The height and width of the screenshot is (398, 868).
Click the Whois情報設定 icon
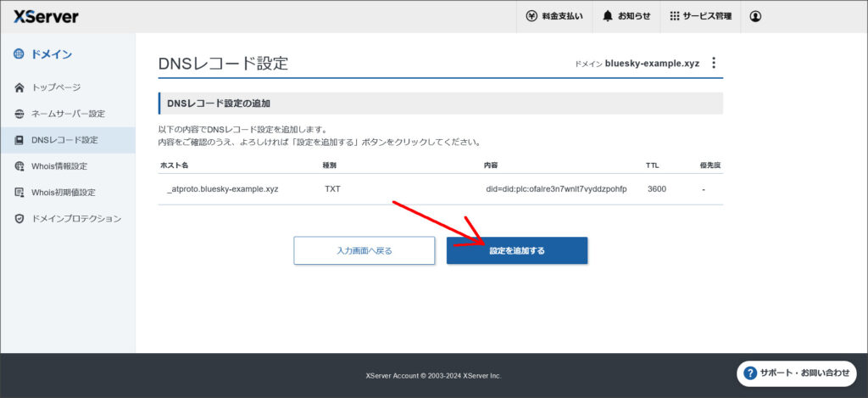click(19, 166)
